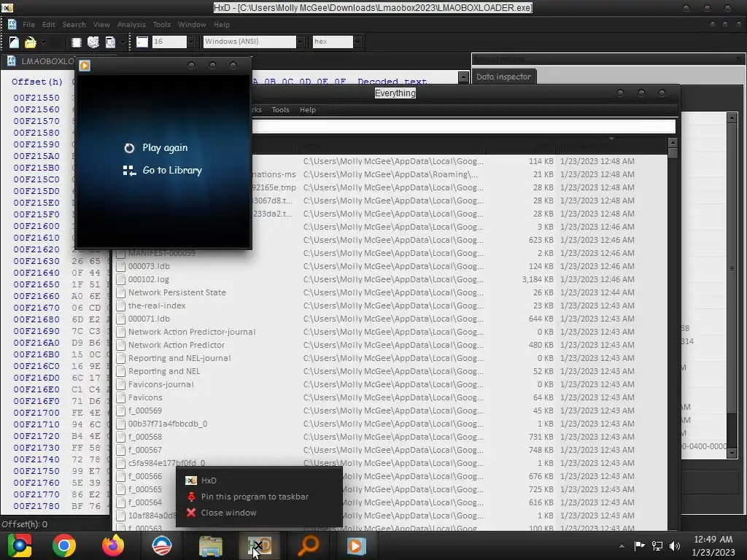This screenshot has width=747, height=560.
Task: Open File Explorer from the taskbar
Action: click(211, 545)
